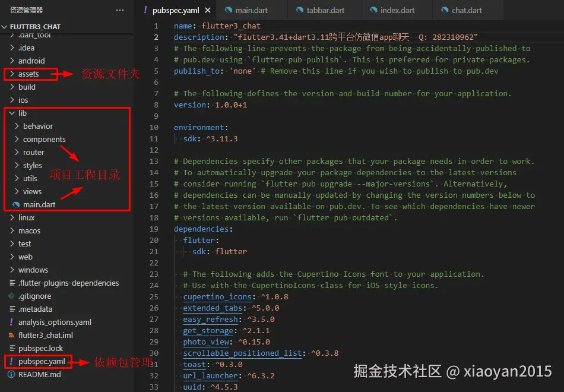
Task: Select the router folder
Action: pos(34,152)
